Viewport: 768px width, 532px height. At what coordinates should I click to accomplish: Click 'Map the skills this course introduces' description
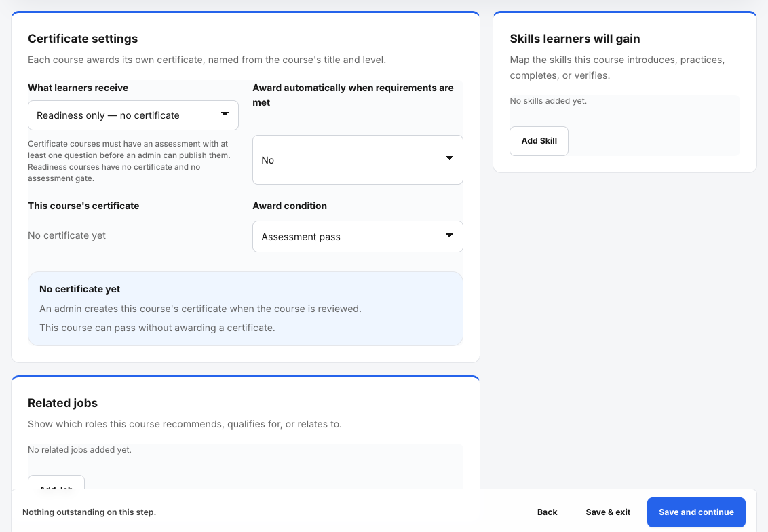coord(617,68)
